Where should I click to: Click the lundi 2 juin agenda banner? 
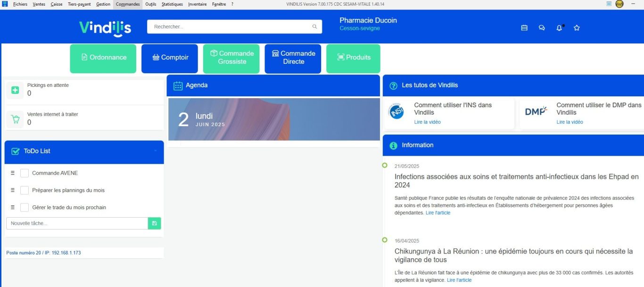[274, 119]
